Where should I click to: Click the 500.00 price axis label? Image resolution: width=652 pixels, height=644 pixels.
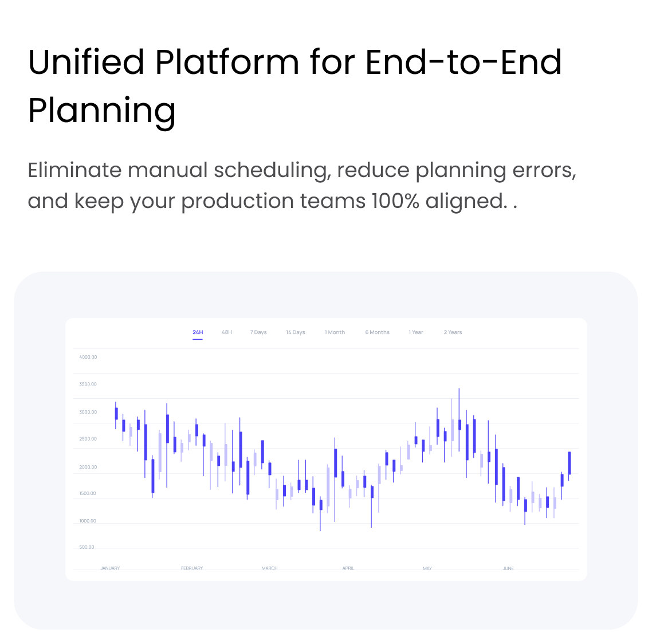87,547
